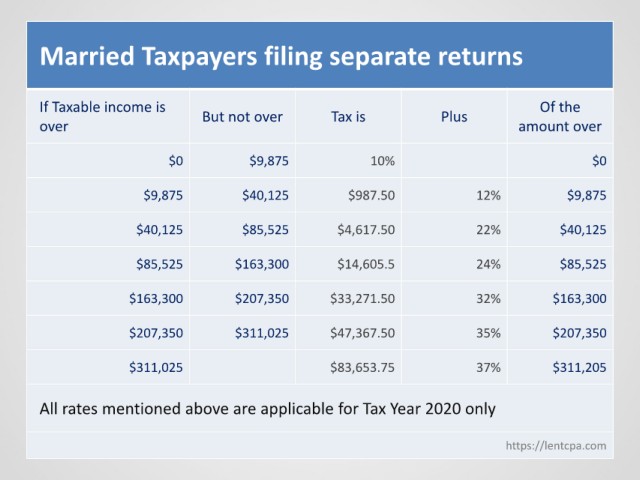Viewport: 640px width, 480px height.
Task: Click the 'If Taxable income is over' header
Action: (x=102, y=117)
